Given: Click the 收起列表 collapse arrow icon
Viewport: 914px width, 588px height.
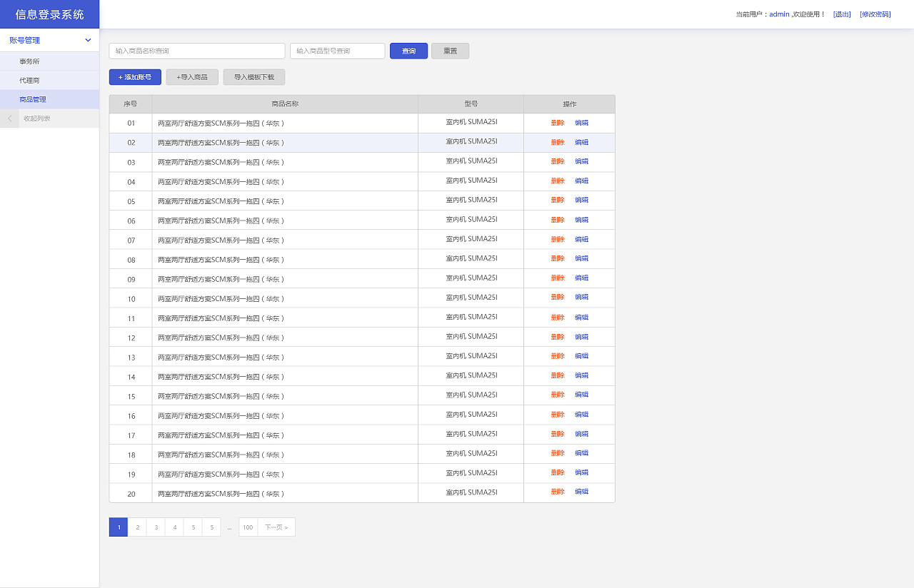Looking at the screenshot, I should pyautogui.click(x=9, y=118).
